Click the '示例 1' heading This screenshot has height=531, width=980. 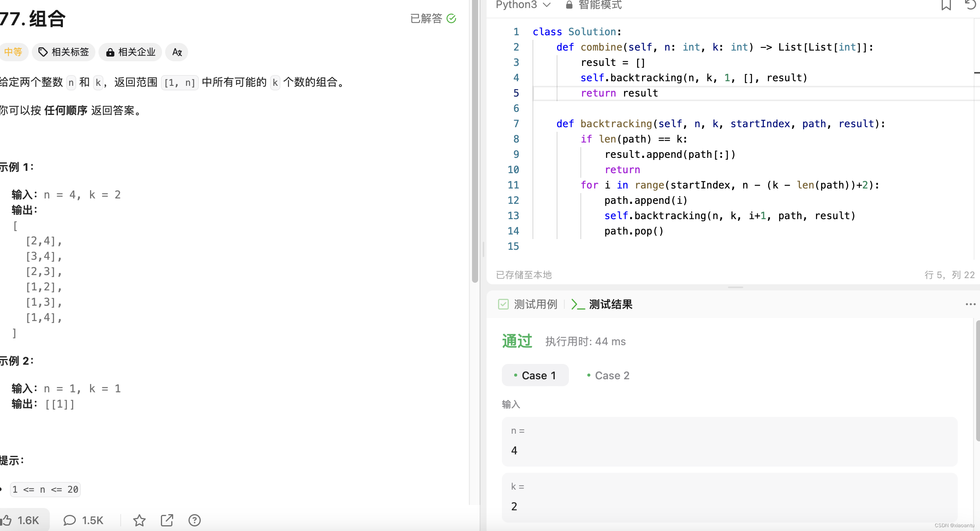17,167
